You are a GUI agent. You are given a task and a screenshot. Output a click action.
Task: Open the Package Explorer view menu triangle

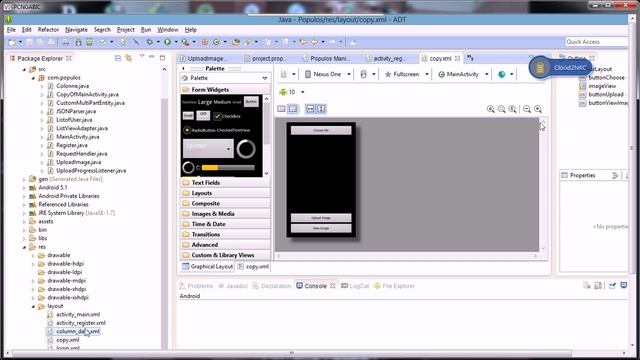pos(142,56)
